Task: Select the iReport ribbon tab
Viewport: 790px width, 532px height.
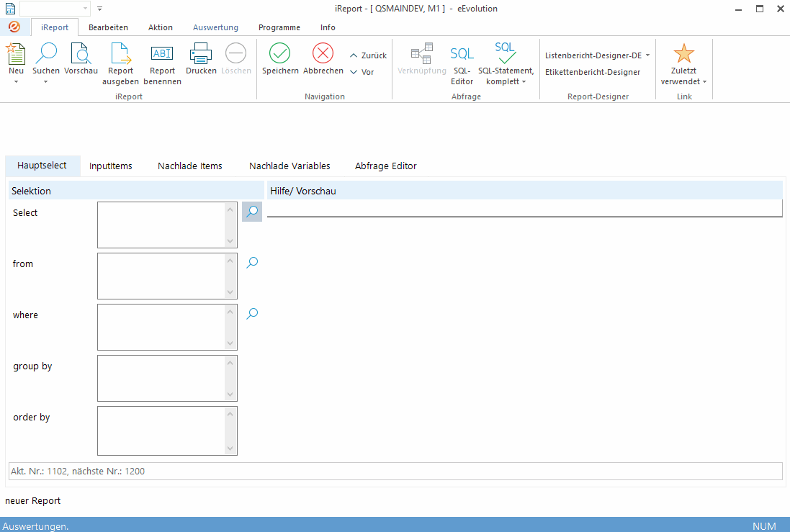Action: (x=55, y=27)
